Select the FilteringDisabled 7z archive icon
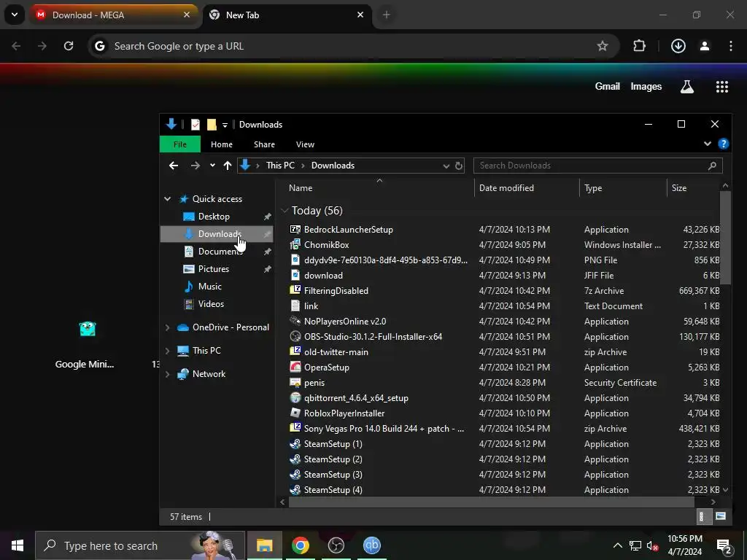The width and height of the screenshot is (747, 560). 295,290
